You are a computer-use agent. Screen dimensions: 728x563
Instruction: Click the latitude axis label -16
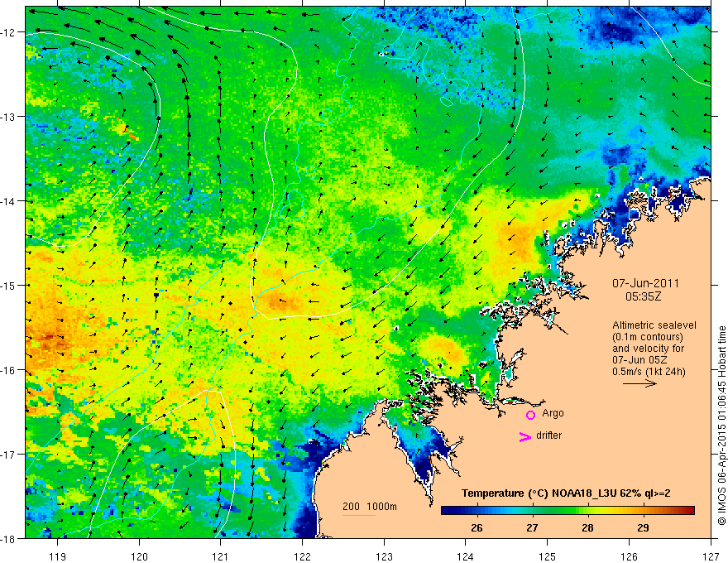pyautogui.click(x=8, y=370)
